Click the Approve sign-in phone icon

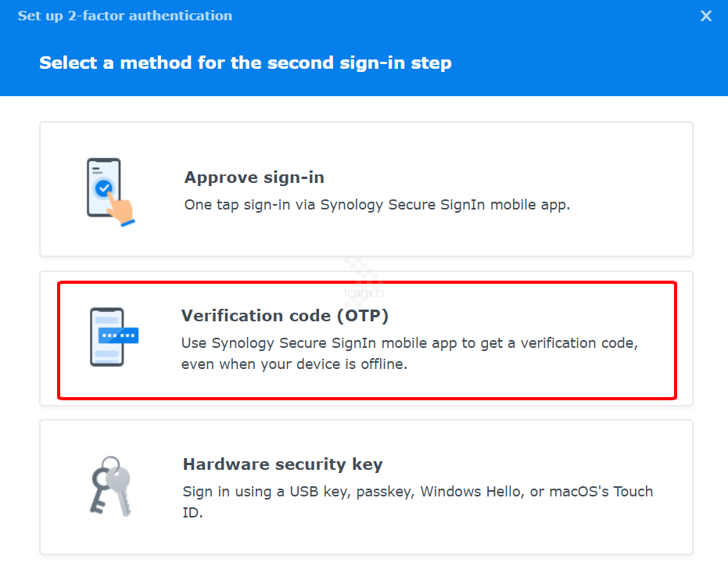(x=103, y=188)
